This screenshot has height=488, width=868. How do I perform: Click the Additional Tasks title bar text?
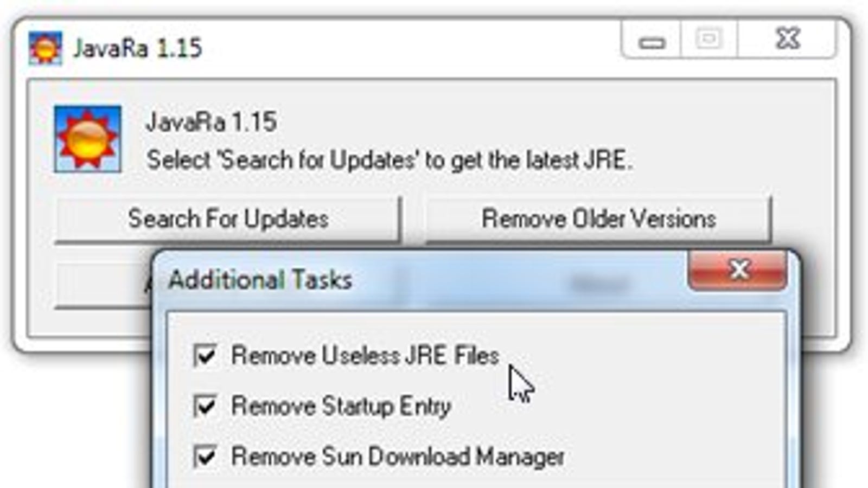click(260, 280)
